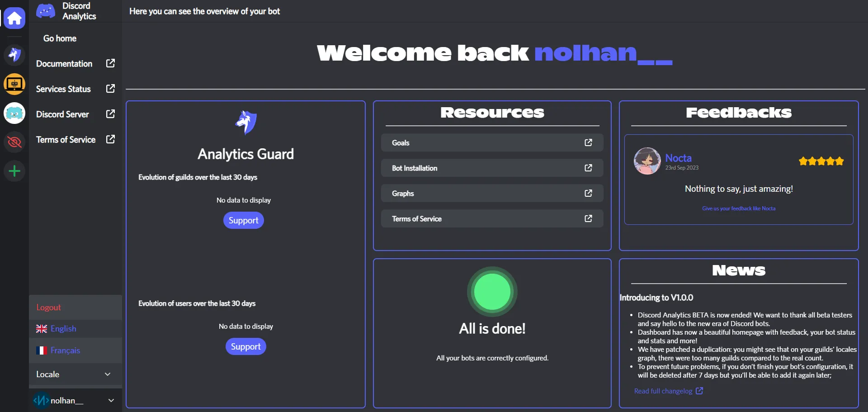This screenshot has width=868, height=412.
Task: Open Documentation menu entry
Action: [x=64, y=64]
